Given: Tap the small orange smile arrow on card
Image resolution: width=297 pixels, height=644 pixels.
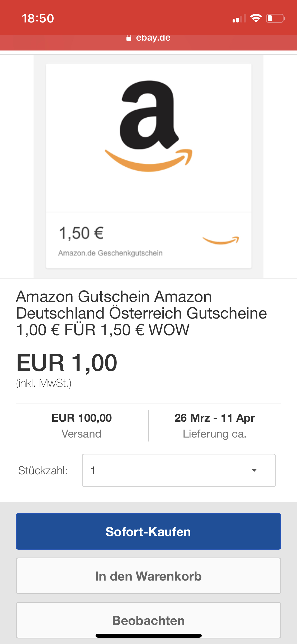Looking at the screenshot, I should [x=221, y=240].
